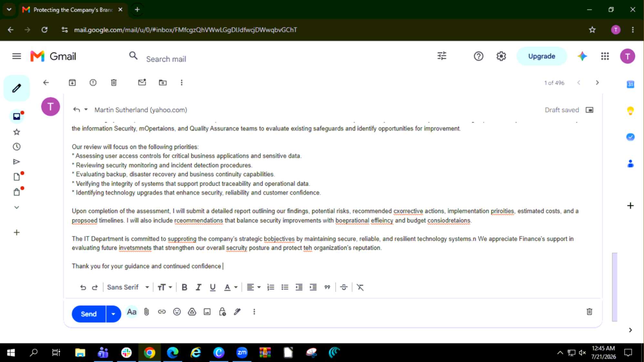644x362 pixels.
Task: Attach files with the paperclip icon
Action: click(x=147, y=312)
